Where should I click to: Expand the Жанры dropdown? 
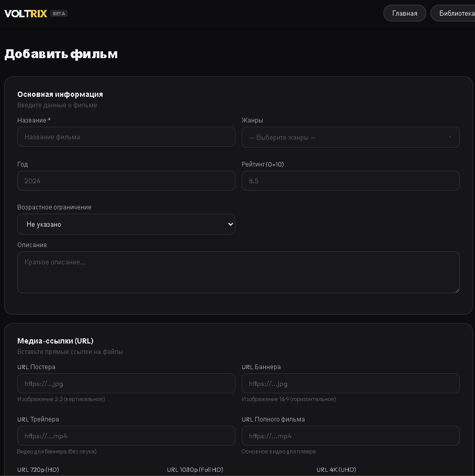[x=350, y=138]
